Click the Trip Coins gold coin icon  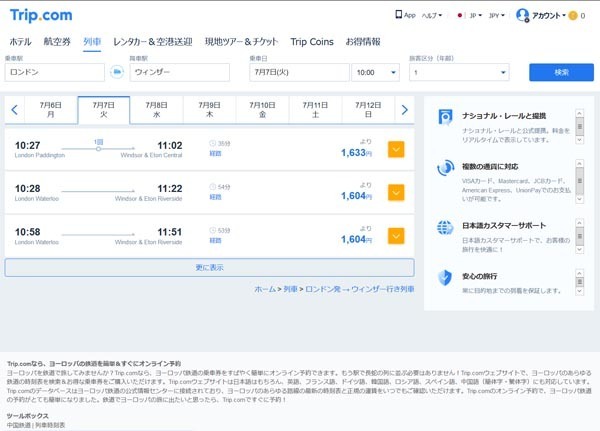point(573,16)
